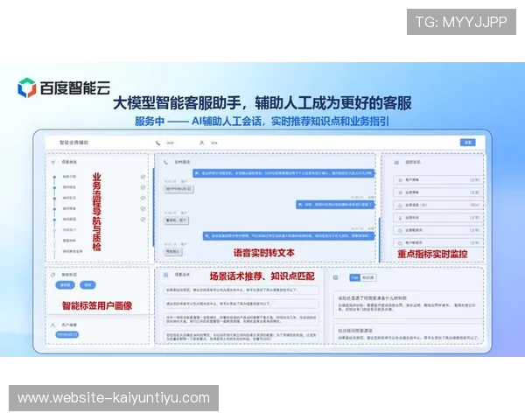Screen dimensions: 525x420
Task: Click the check mark of the fifth process step
Action: [x=143, y=220]
